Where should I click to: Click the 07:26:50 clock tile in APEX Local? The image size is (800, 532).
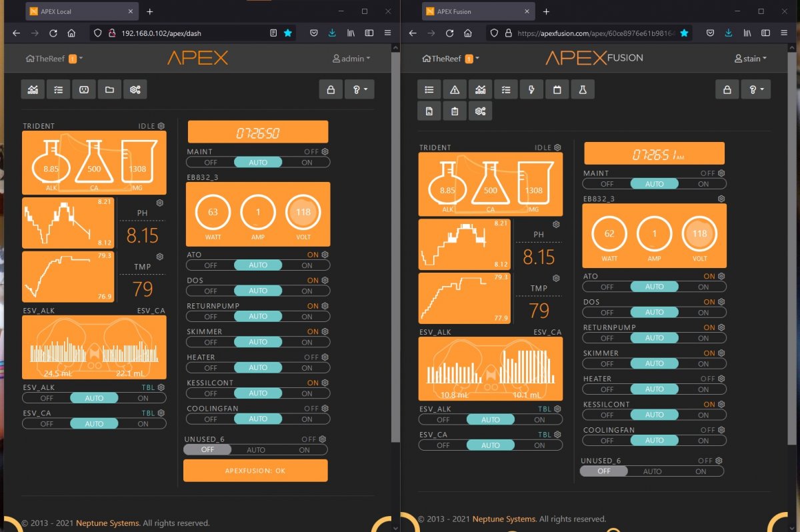pyautogui.click(x=258, y=132)
